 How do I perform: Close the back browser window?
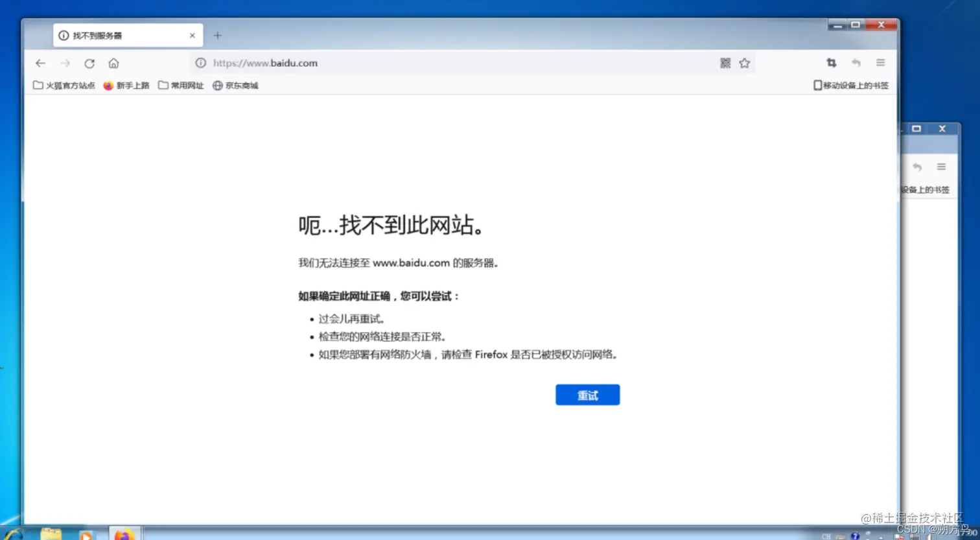[942, 128]
